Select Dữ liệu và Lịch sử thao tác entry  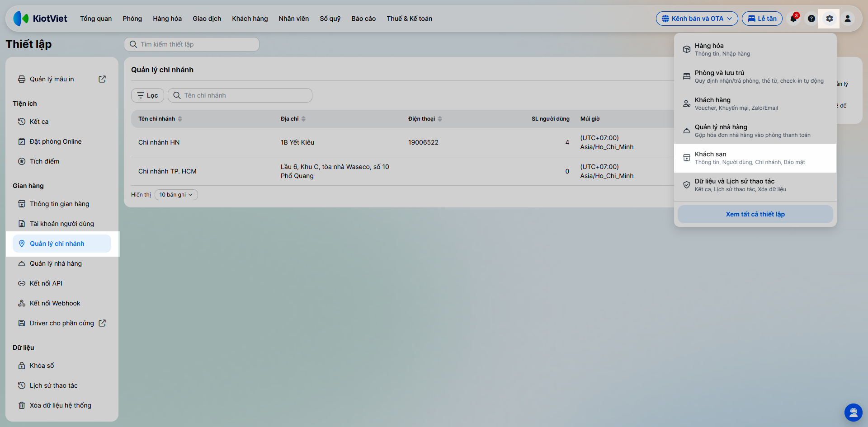[755, 185]
